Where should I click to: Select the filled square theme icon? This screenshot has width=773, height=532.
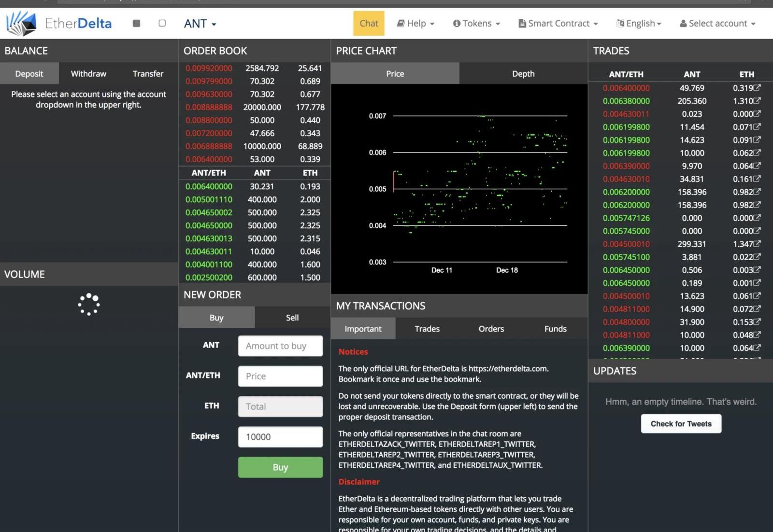coord(136,23)
